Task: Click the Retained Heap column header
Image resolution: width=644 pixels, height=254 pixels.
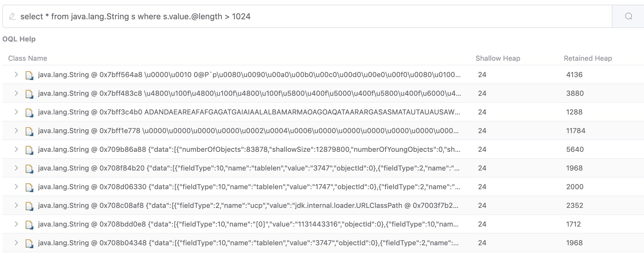Action: tap(588, 58)
